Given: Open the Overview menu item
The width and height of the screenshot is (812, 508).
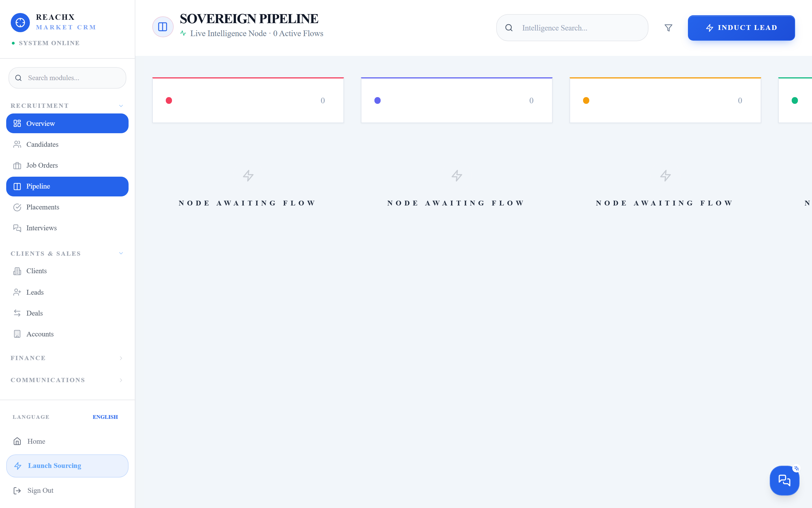Looking at the screenshot, I should (67, 123).
